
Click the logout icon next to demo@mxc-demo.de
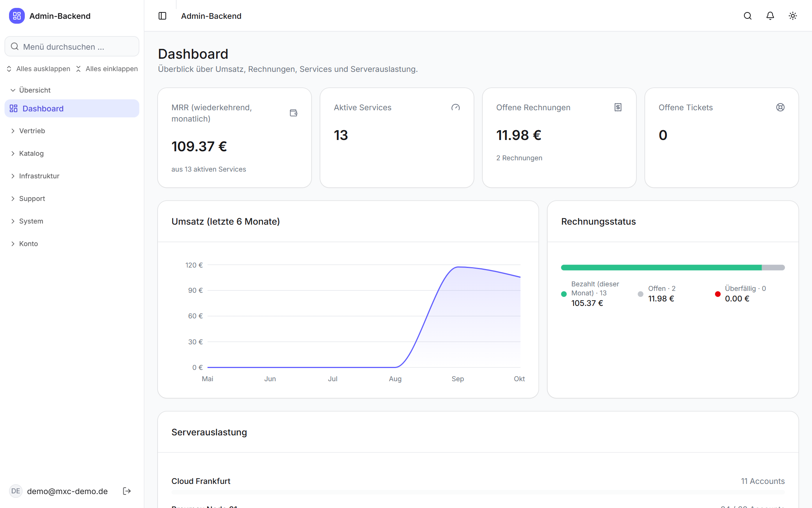coord(127,491)
